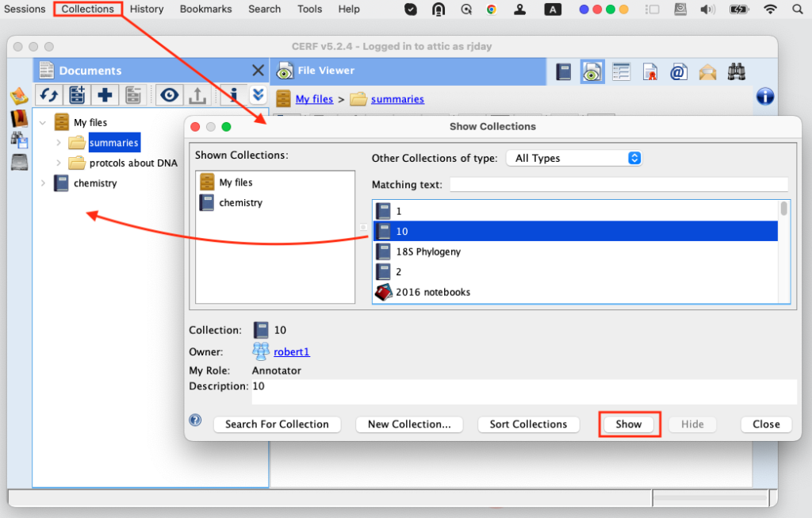The width and height of the screenshot is (812, 518).
Task: Click the @ document icon in top toolbar
Action: tap(678, 72)
